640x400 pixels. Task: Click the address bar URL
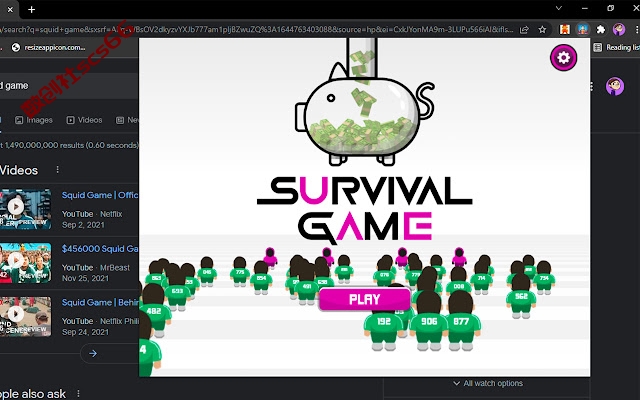click(x=257, y=29)
